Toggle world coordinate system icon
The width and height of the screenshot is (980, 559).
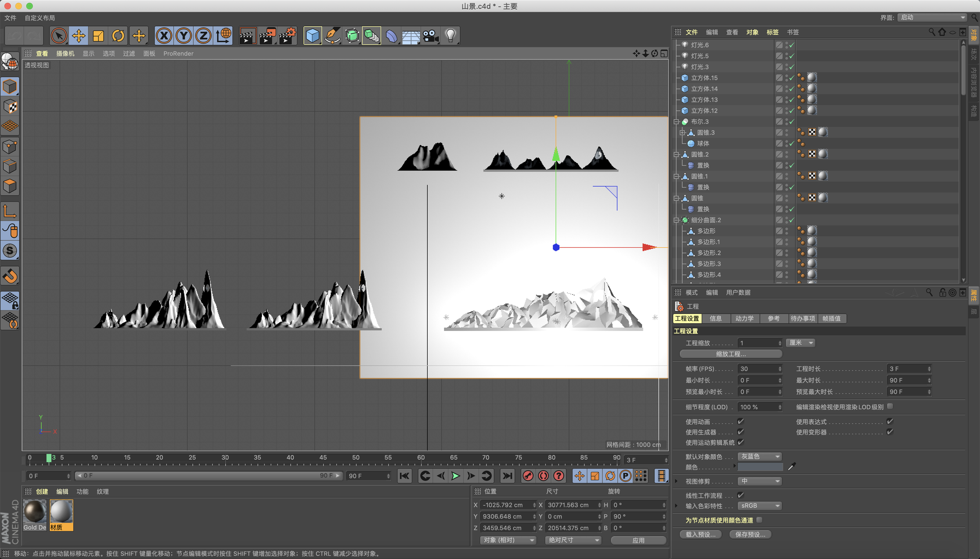tap(223, 36)
